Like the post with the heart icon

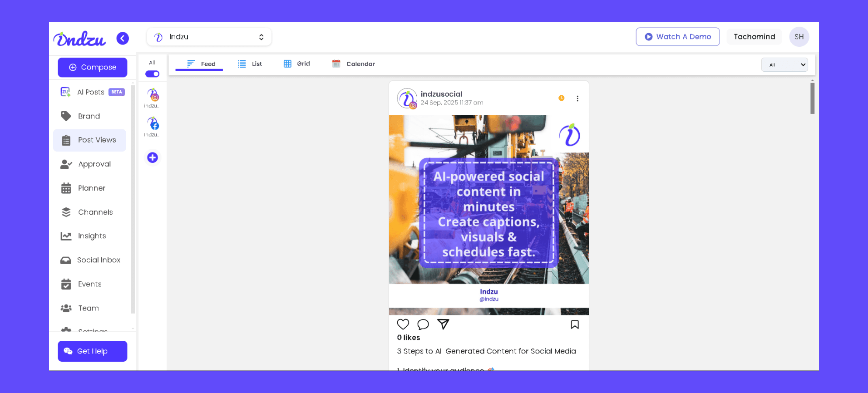point(403,324)
